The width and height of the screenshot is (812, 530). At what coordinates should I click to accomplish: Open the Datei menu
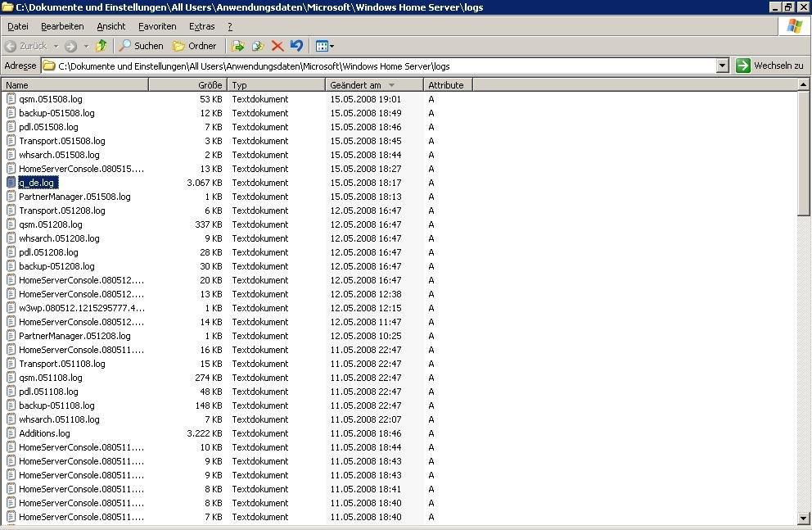click(x=18, y=26)
